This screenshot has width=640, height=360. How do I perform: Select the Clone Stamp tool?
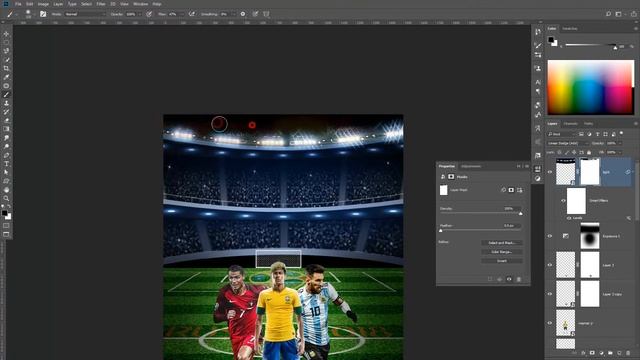[6, 103]
